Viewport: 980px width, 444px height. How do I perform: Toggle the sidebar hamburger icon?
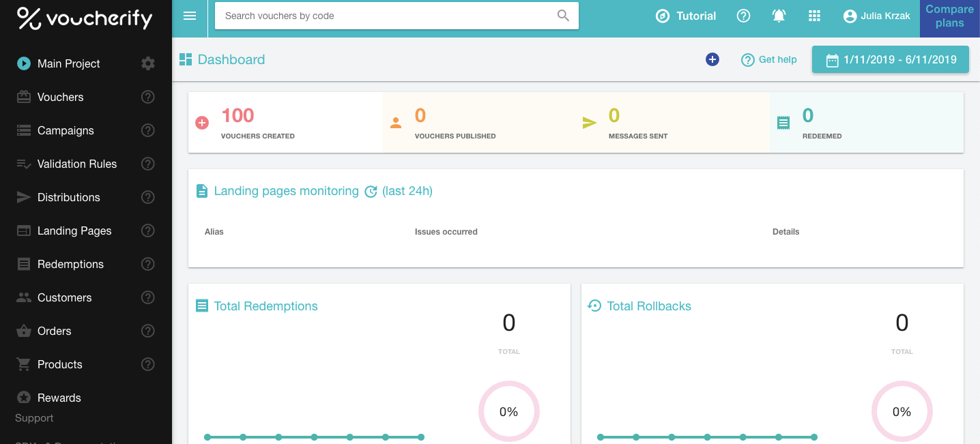(189, 16)
